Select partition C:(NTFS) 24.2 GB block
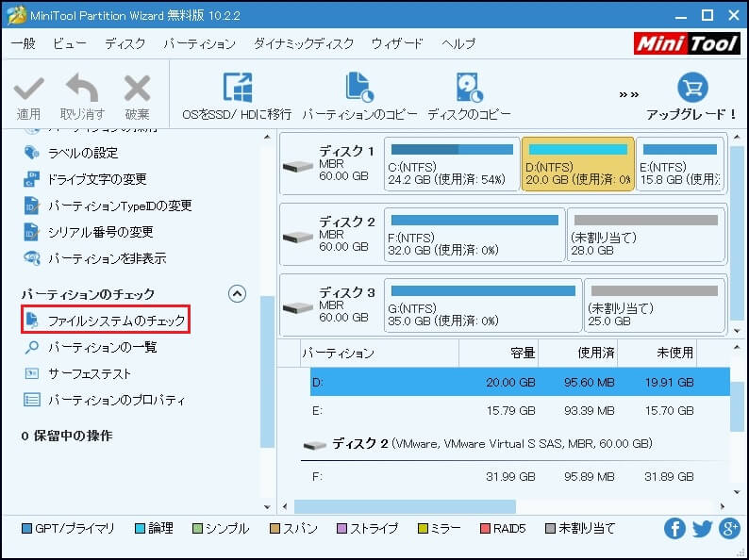 click(x=452, y=164)
